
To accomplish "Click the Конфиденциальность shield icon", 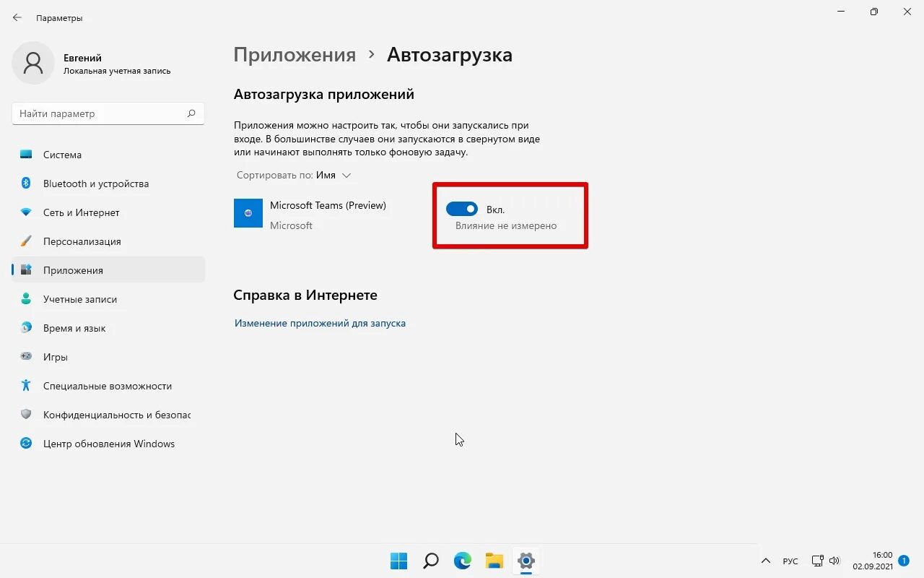I will point(26,415).
